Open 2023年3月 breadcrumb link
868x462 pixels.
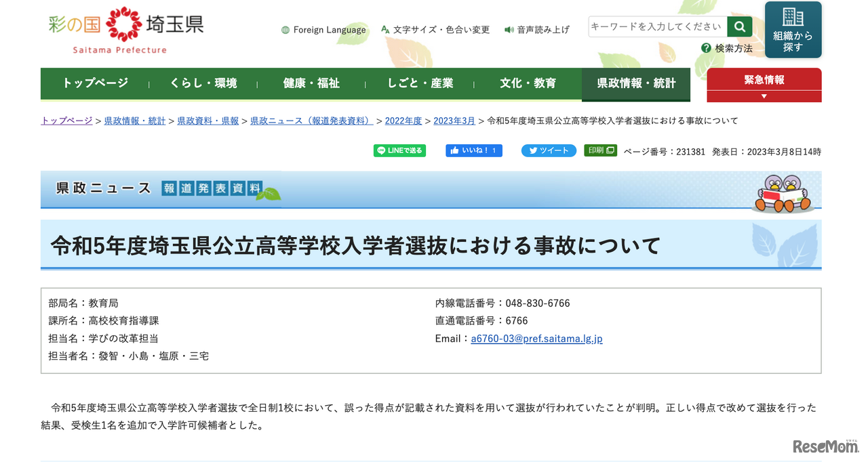[454, 121]
